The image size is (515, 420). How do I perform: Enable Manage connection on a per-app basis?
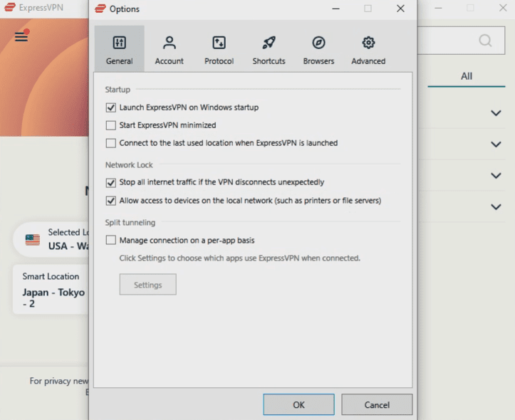(111, 240)
